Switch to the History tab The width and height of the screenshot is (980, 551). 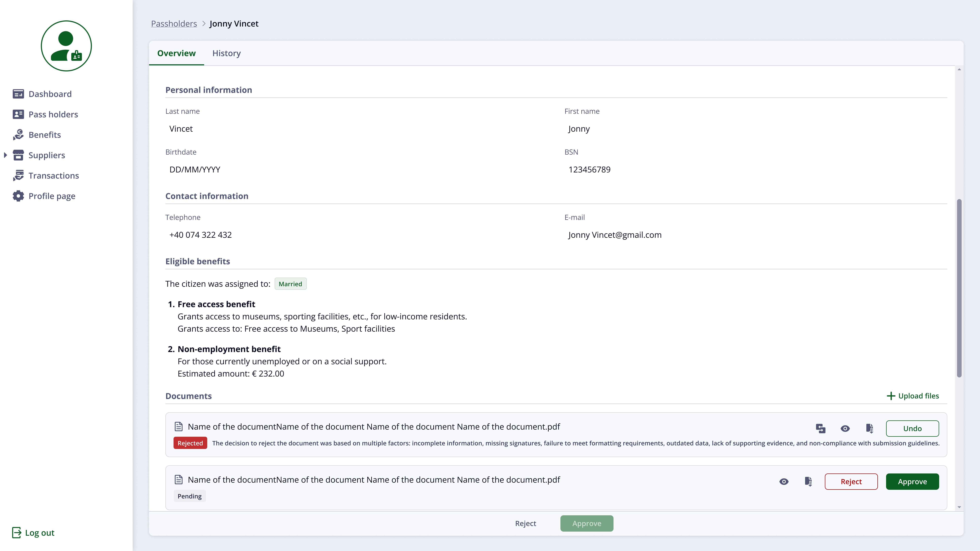226,53
